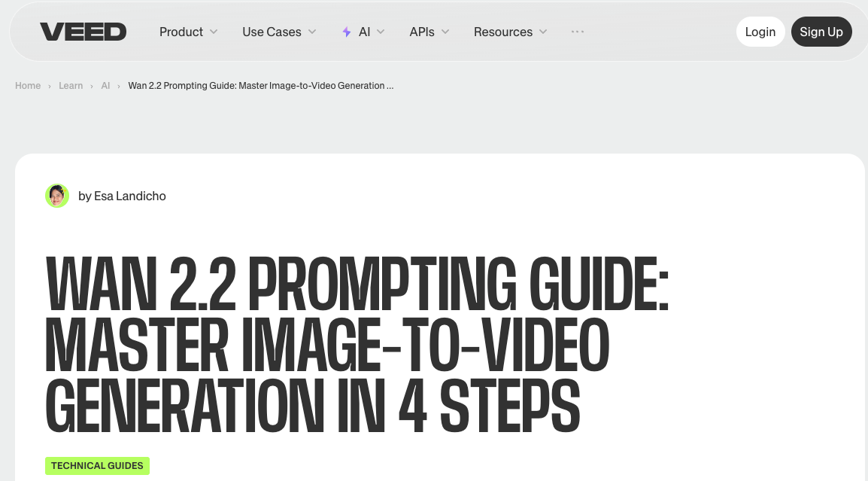This screenshot has height=481, width=868.
Task: Expand the Resources dropdown chevron
Action: pos(543,32)
